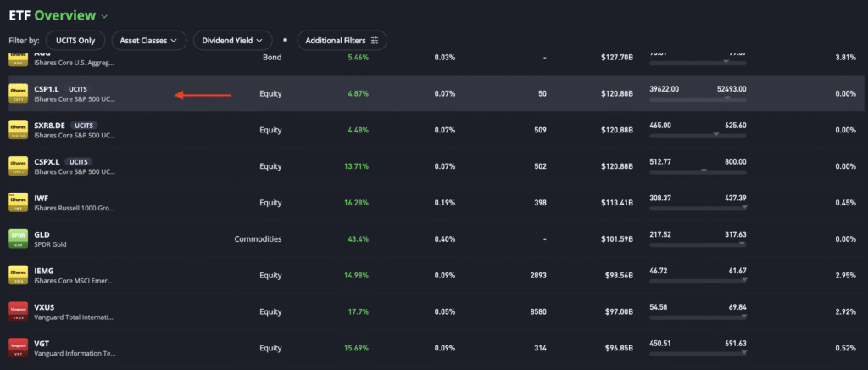
Task: Click the VXUS Vanguard logo icon
Action: [19, 311]
